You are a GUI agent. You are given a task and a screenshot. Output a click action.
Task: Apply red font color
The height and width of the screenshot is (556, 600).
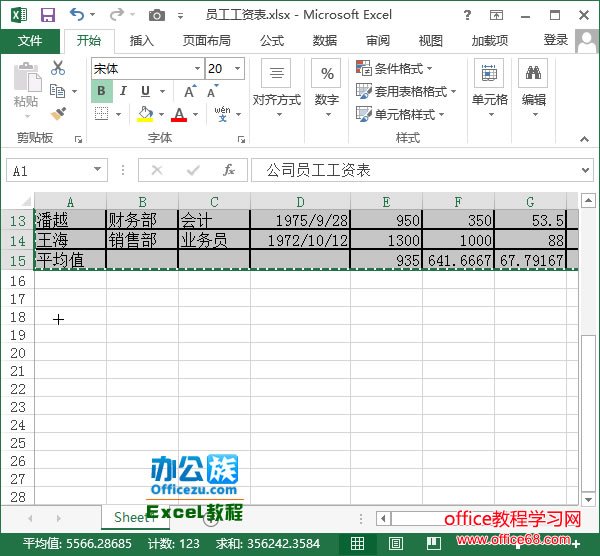(179, 114)
